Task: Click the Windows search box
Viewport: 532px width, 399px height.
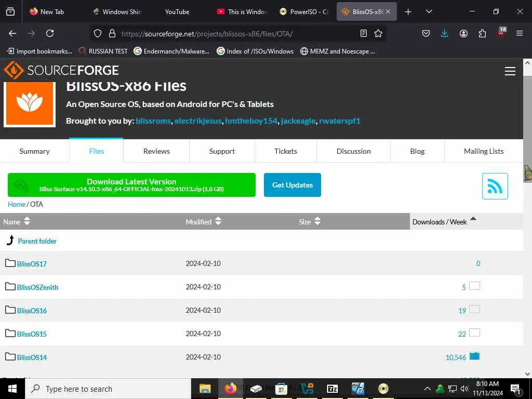Action: click(x=108, y=389)
